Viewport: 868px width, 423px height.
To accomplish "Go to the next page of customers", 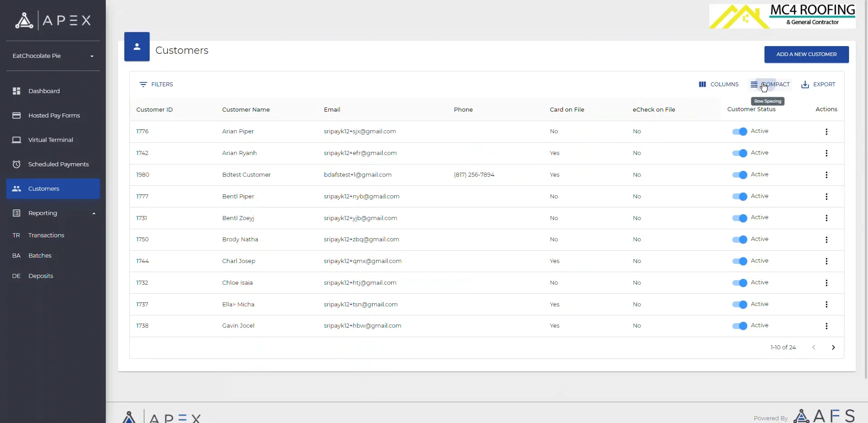I will pyautogui.click(x=834, y=348).
